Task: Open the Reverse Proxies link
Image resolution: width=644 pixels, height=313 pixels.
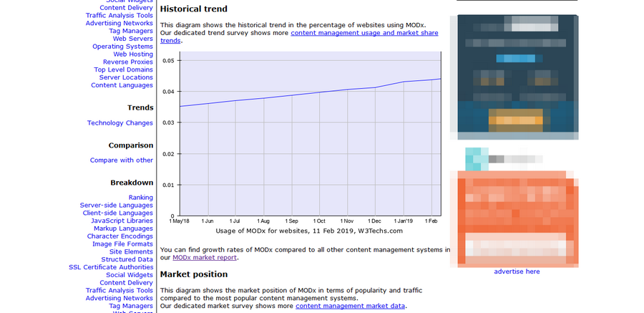Action: coord(128,62)
